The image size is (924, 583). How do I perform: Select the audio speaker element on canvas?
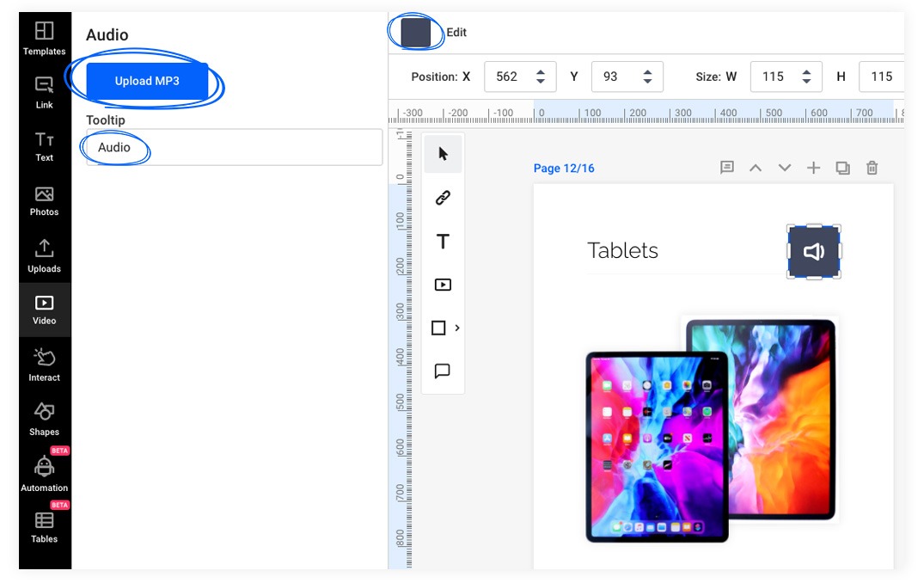pos(814,252)
